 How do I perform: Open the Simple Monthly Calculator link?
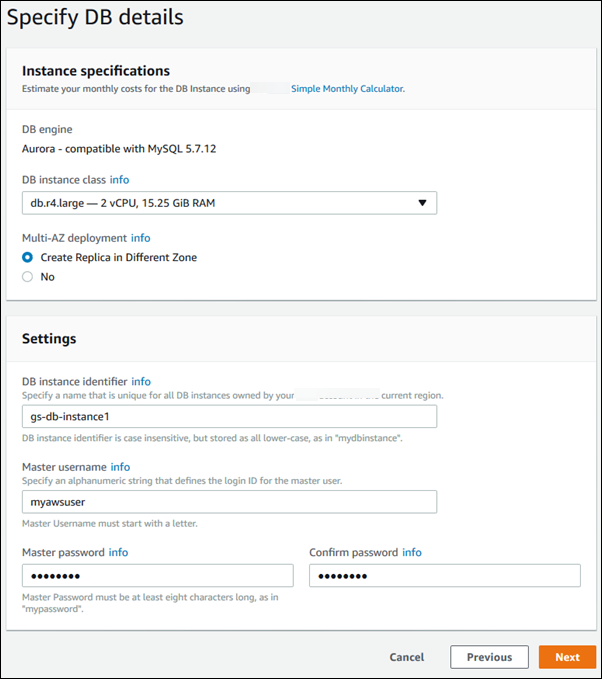click(347, 89)
